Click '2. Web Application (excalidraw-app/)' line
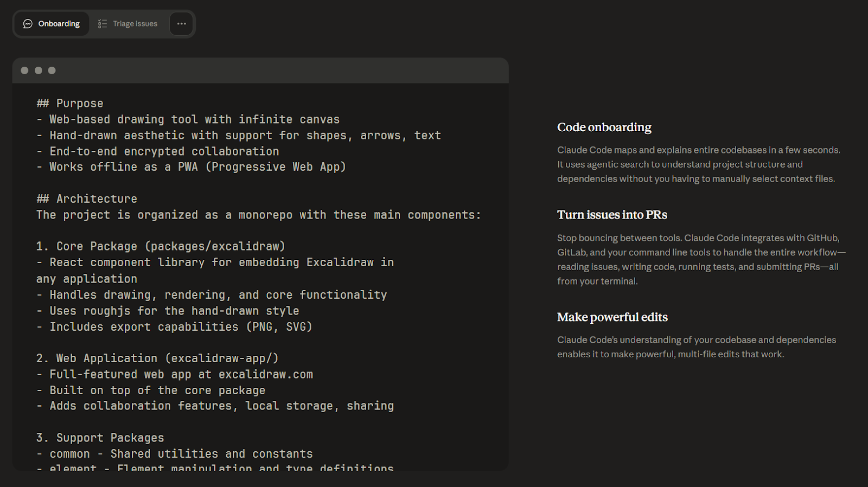The image size is (868, 487). click(157, 358)
